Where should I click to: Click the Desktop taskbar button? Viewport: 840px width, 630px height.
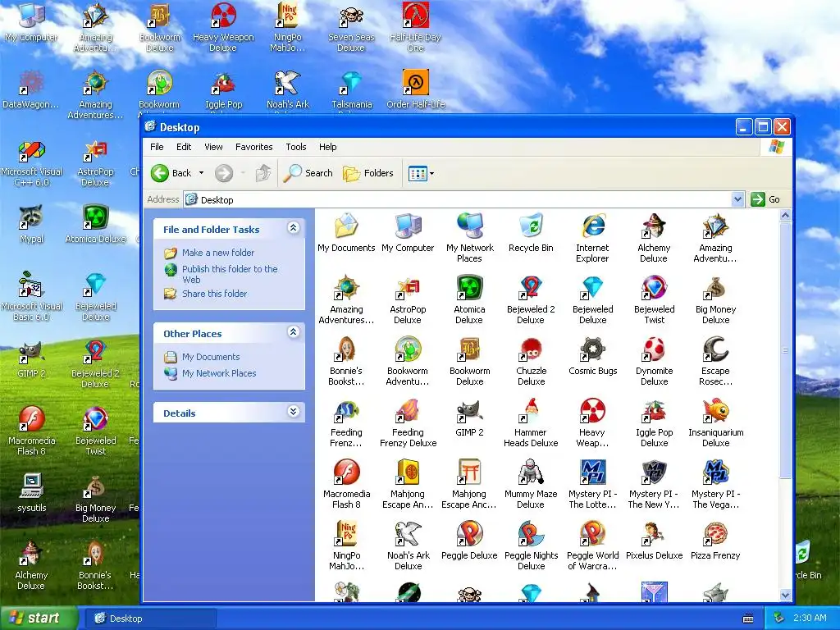(x=152, y=619)
